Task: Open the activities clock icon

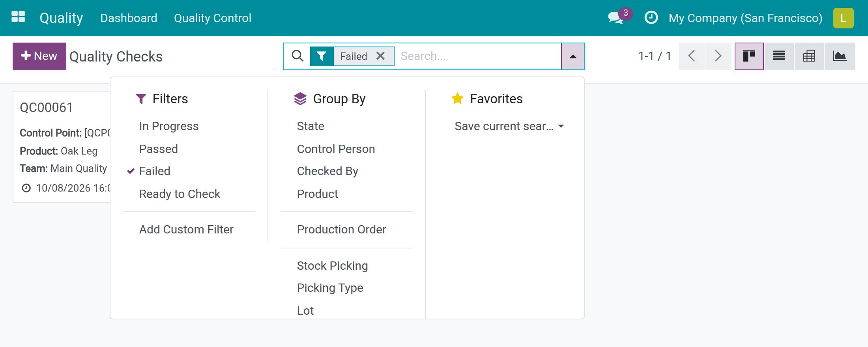Action: (651, 18)
